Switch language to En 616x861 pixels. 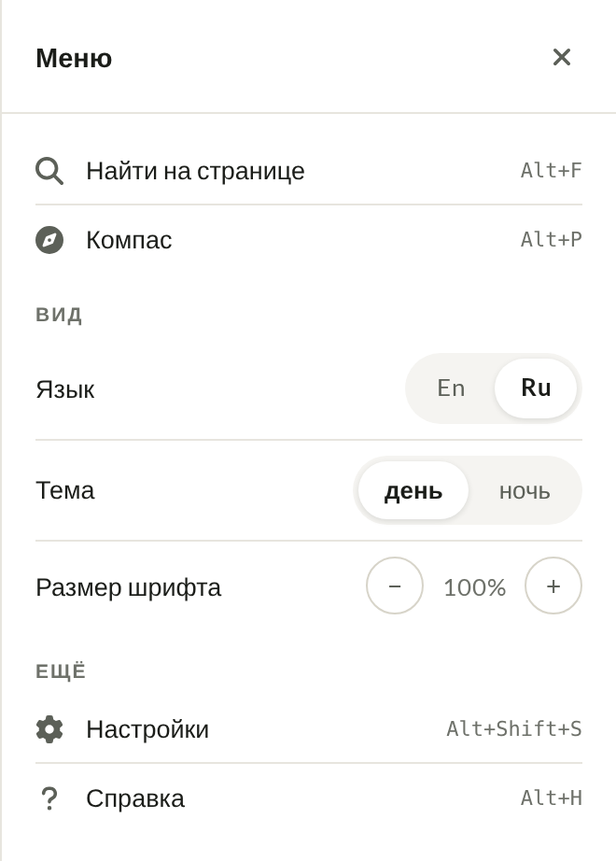pyautogui.click(x=452, y=388)
